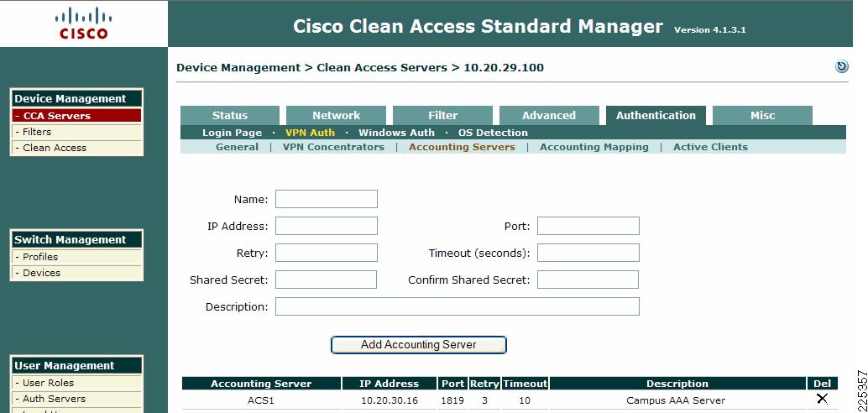Open Auth Servers in sidebar

[76, 399]
